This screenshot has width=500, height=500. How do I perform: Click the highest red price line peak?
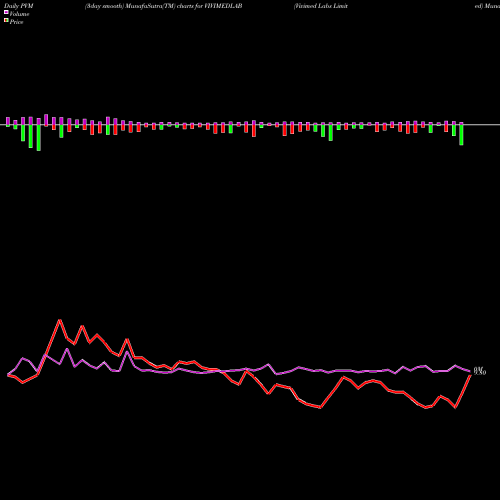(60, 320)
